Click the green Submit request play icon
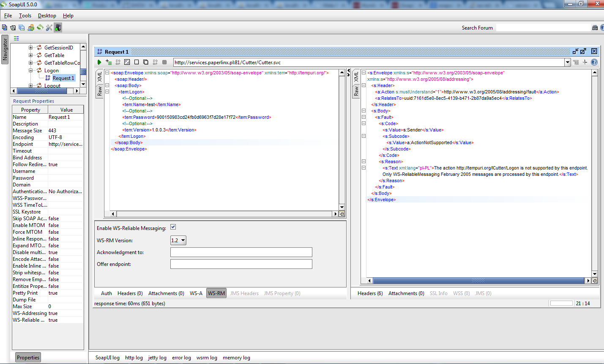The width and height of the screenshot is (604, 364). pos(99,62)
